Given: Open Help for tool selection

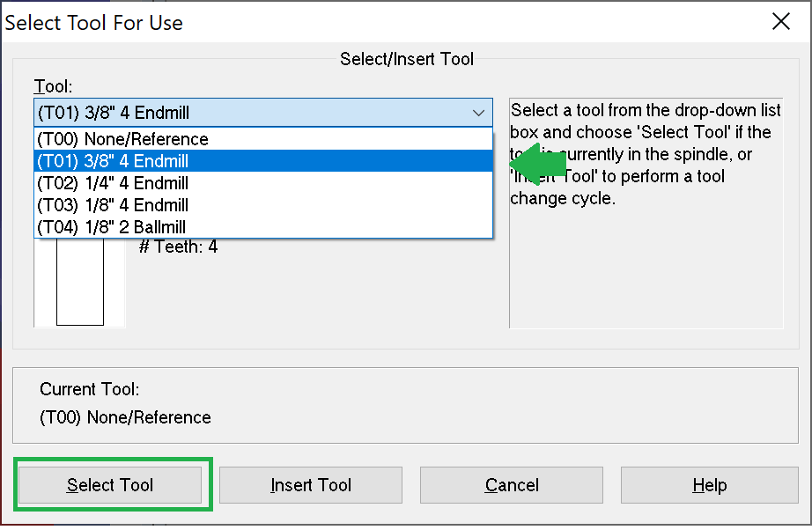Looking at the screenshot, I should (x=709, y=485).
